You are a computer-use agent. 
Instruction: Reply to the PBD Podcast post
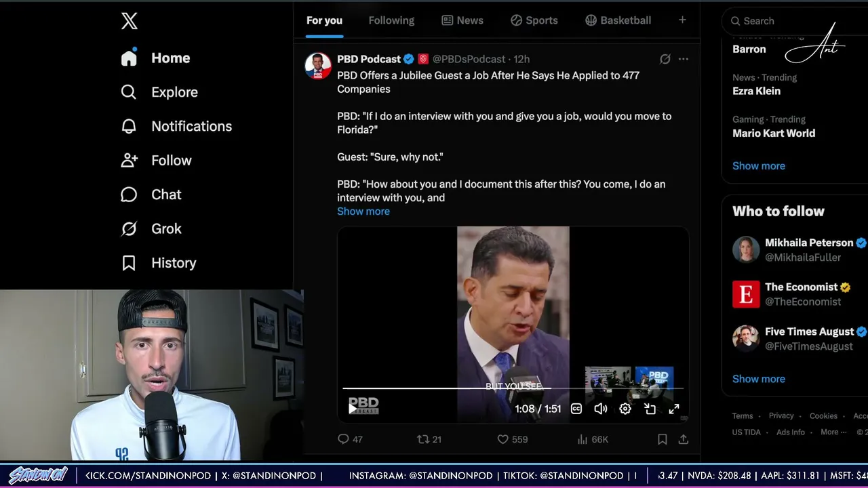point(350,439)
